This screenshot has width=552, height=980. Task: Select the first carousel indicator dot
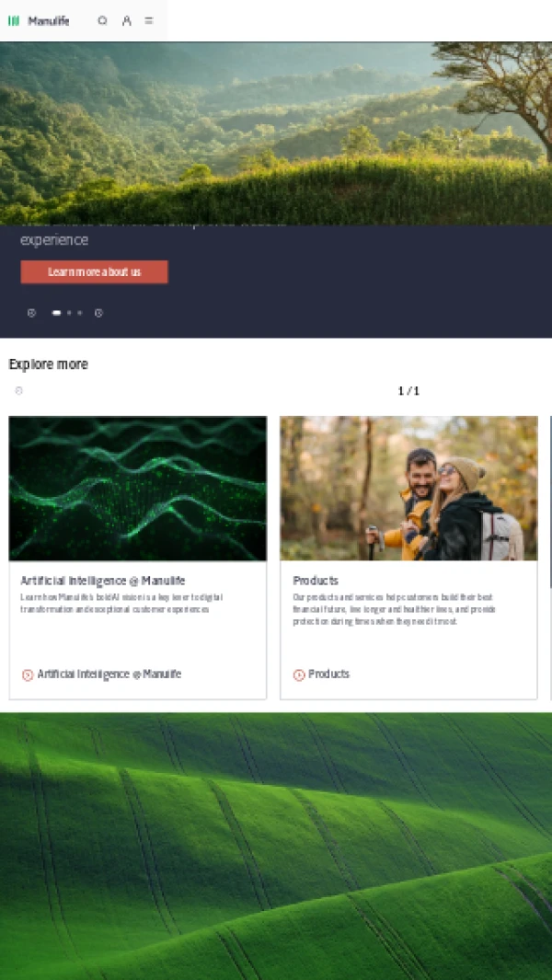click(56, 313)
